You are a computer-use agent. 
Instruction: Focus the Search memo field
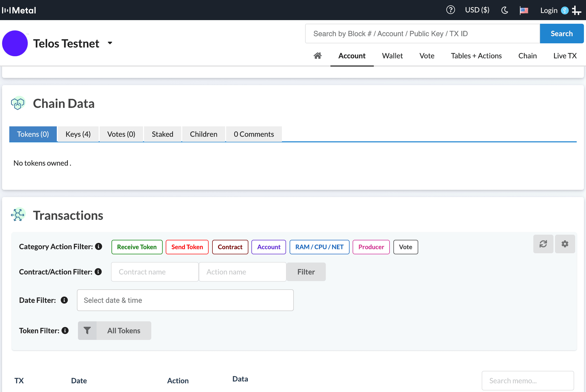pos(528,381)
